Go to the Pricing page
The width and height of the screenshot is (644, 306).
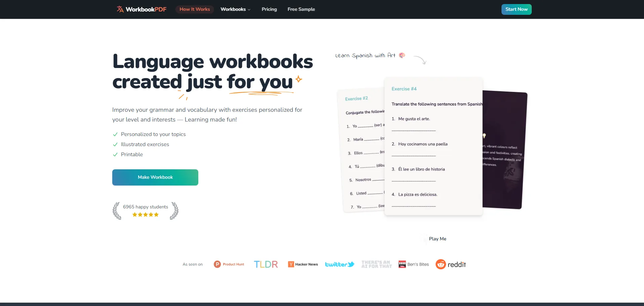click(x=269, y=9)
